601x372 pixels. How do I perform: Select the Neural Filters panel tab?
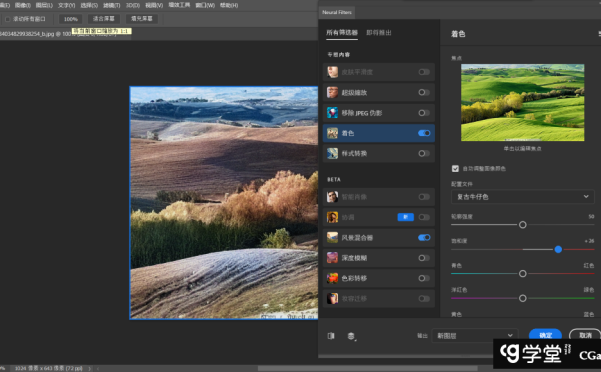tap(337, 12)
